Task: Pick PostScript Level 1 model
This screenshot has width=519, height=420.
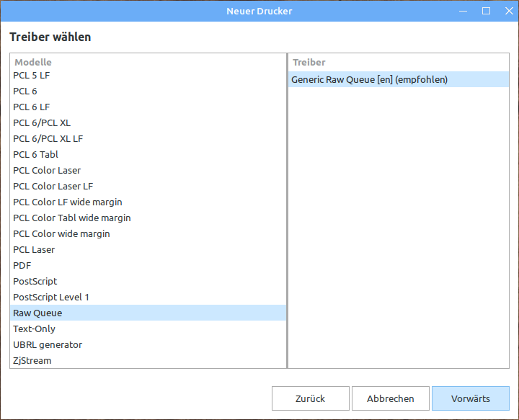Action: click(x=51, y=297)
